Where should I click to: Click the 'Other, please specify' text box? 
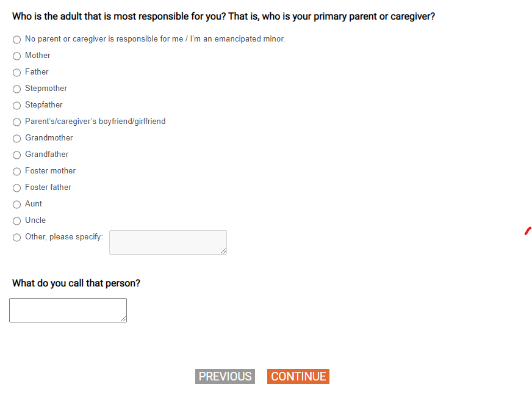[x=167, y=242]
